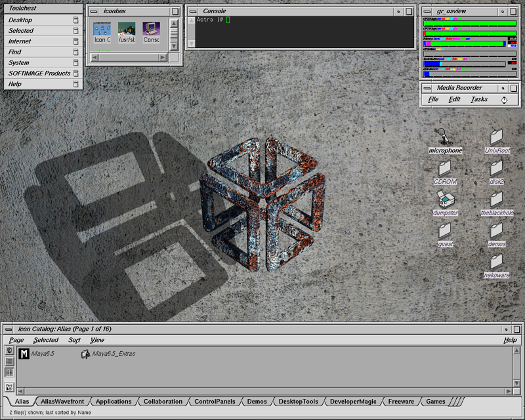Select the Maya6.5 icon in catalog
Viewport: 525px width, 420px height.
(x=24, y=354)
